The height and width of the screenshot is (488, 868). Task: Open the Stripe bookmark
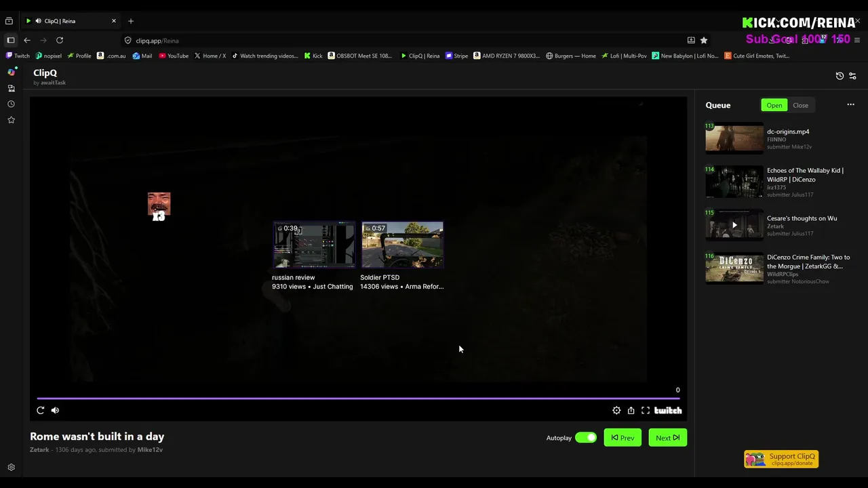point(457,56)
